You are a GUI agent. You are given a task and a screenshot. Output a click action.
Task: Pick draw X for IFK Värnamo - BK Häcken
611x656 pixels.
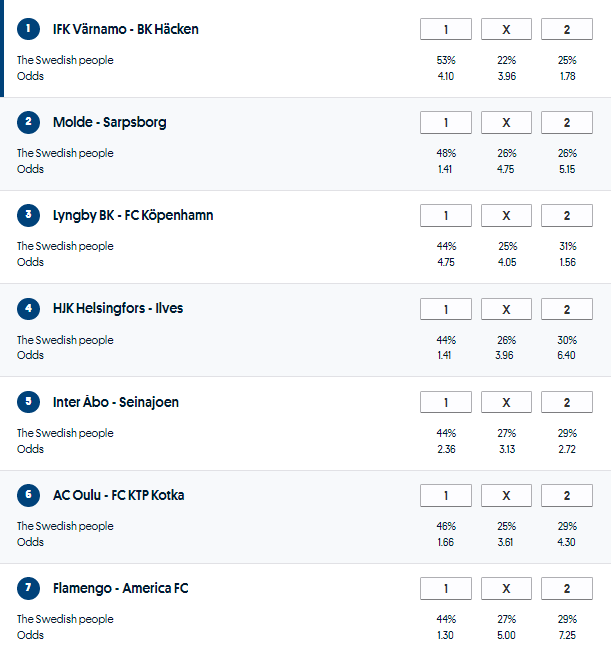506,30
